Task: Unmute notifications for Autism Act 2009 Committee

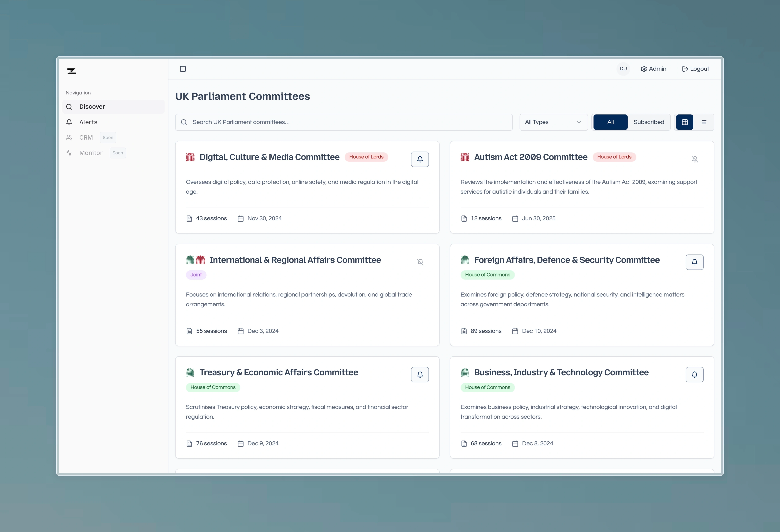Action: (x=695, y=159)
